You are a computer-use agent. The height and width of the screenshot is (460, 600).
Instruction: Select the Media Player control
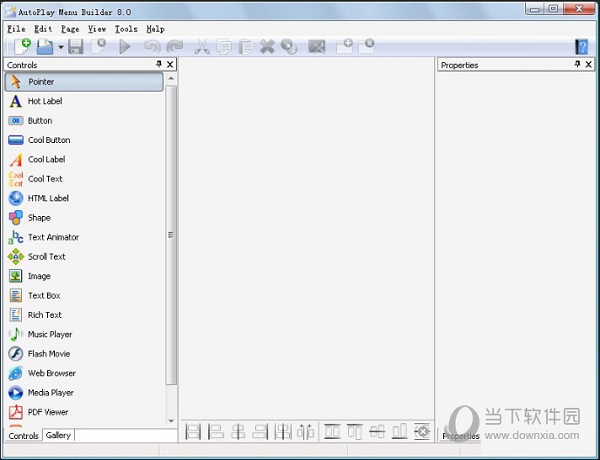pos(84,393)
